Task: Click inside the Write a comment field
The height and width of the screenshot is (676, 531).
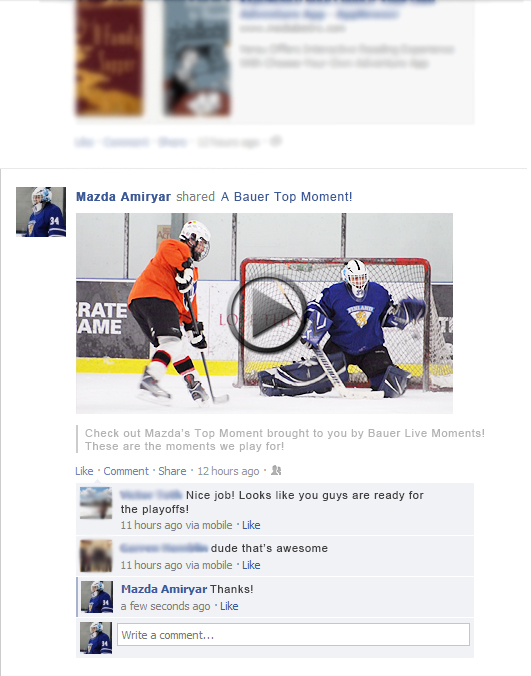Action: pos(293,635)
